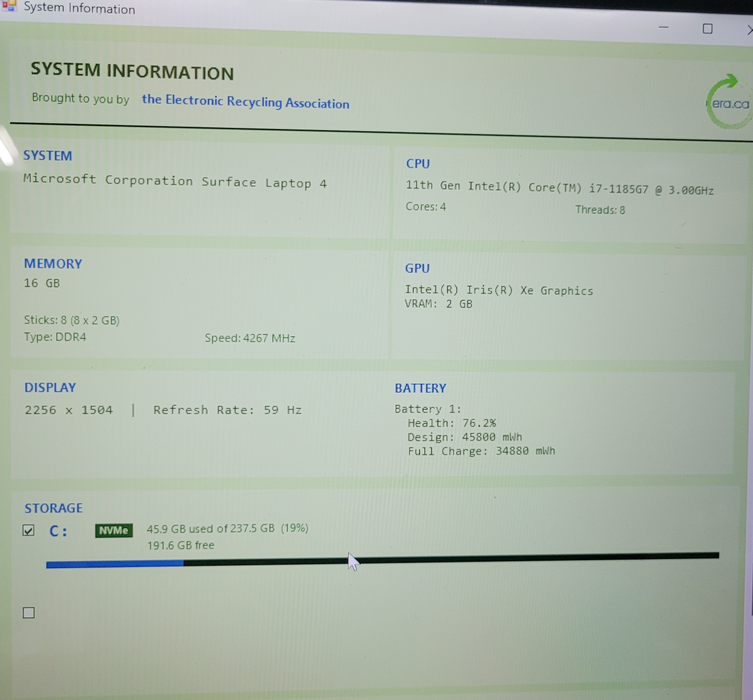Maximize the System Information window
Image resolution: width=753 pixels, height=700 pixels.
click(x=707, y=29)
